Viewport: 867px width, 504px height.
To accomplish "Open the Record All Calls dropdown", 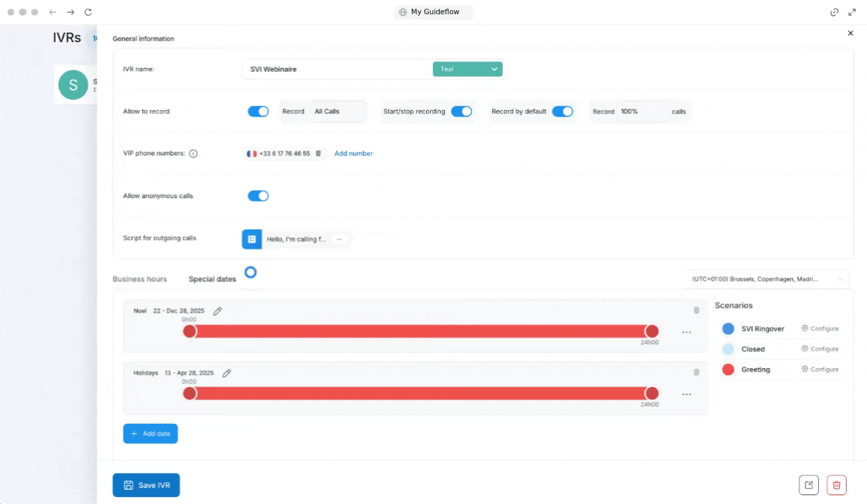I will click(x=338, y=111).
